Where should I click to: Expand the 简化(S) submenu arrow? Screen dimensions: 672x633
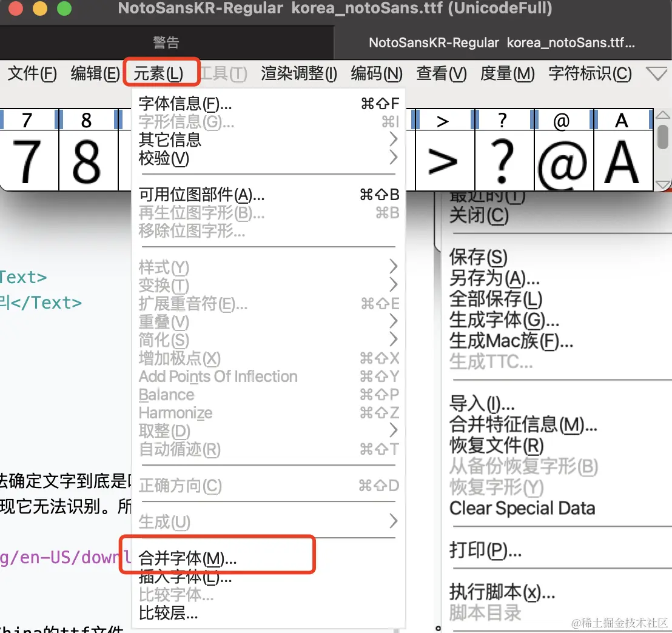(394, 339)
